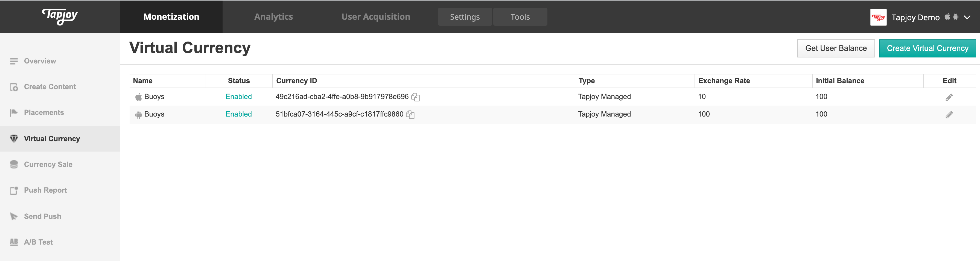980x261 pixels.
Task: Edit the iOS Buoys currency pencil icon
Action: click(949, 97)
